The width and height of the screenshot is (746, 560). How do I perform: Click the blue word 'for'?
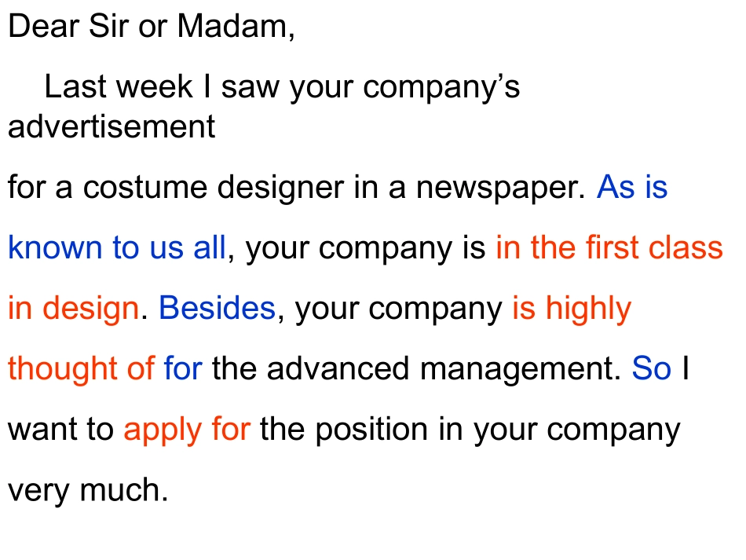(183, 369)
